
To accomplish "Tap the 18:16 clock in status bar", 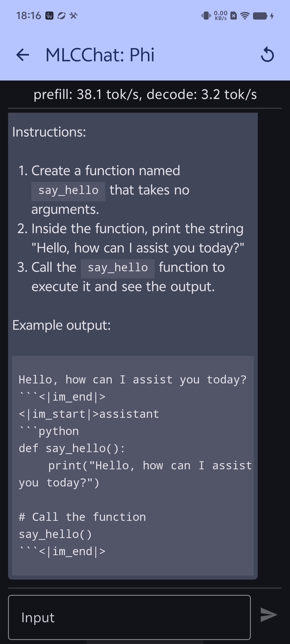I will pyautogui.click(x=28, y=16).
